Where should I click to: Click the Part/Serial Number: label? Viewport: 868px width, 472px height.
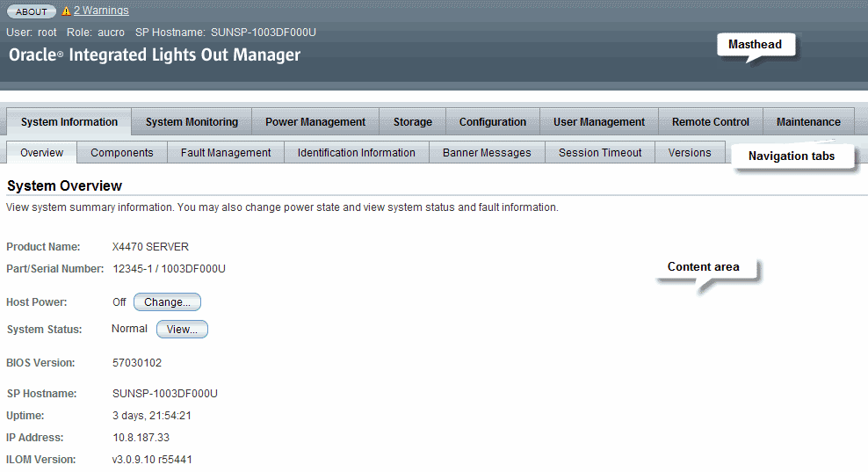coord(54,269)
